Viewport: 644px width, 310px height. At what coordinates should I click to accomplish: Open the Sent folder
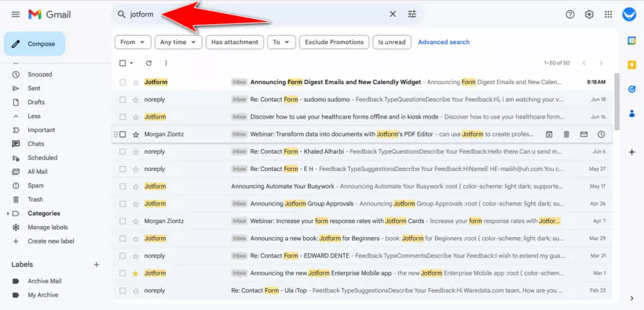point(34,88)
